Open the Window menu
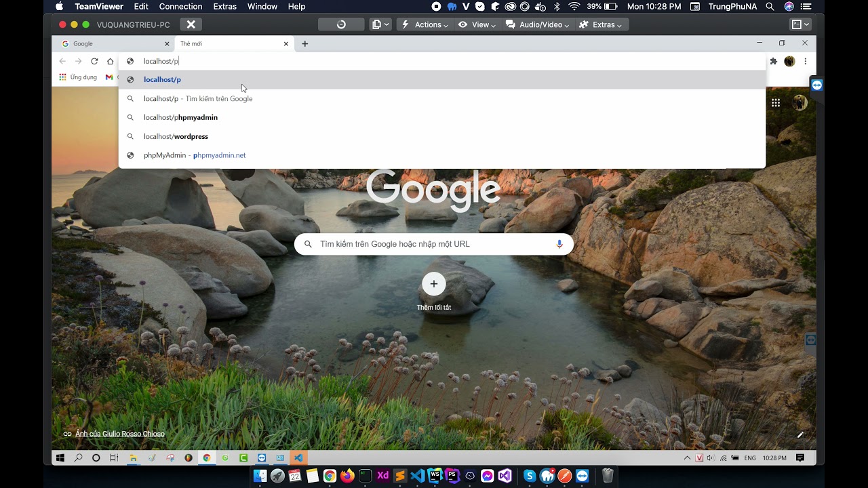This screenshot has height=488, width=868. point(262,6)
